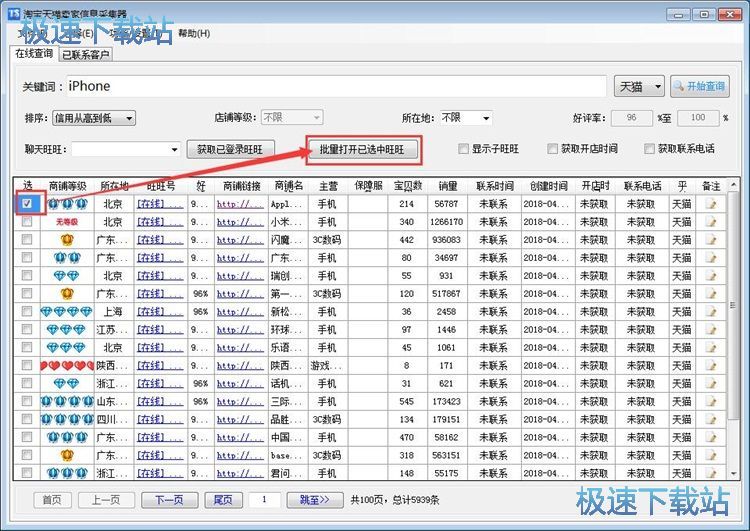This screenshot has height=531, width=750.
Task: Open the 天猫 platform dropdown
Action: coord(639,87)
